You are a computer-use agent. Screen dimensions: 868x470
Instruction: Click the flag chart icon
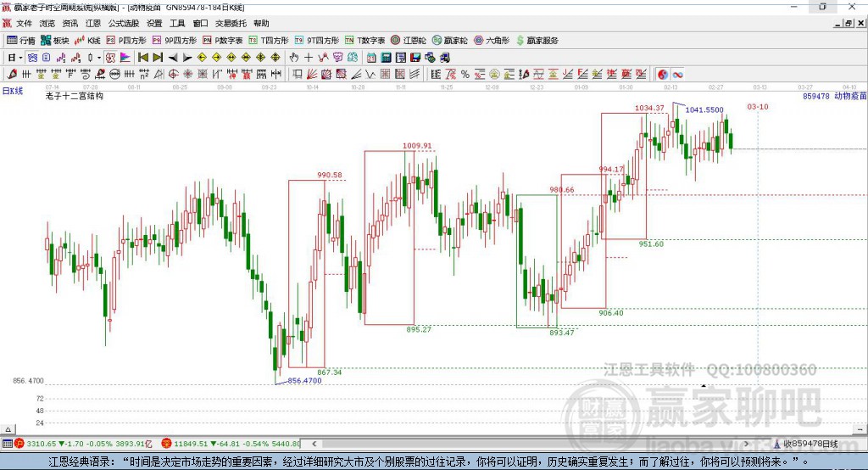[125, 58]
